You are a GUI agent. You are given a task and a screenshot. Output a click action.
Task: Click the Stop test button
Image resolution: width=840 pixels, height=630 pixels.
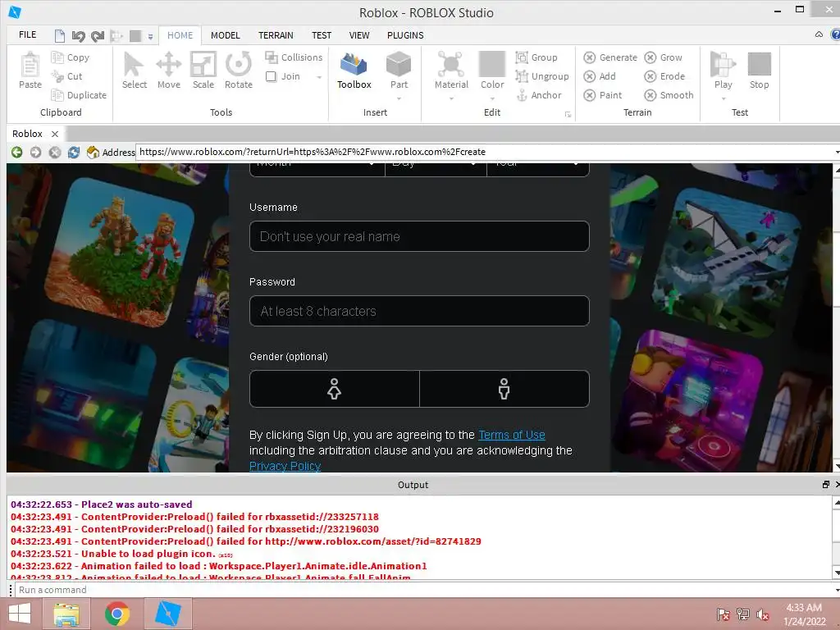coord(759,71)
